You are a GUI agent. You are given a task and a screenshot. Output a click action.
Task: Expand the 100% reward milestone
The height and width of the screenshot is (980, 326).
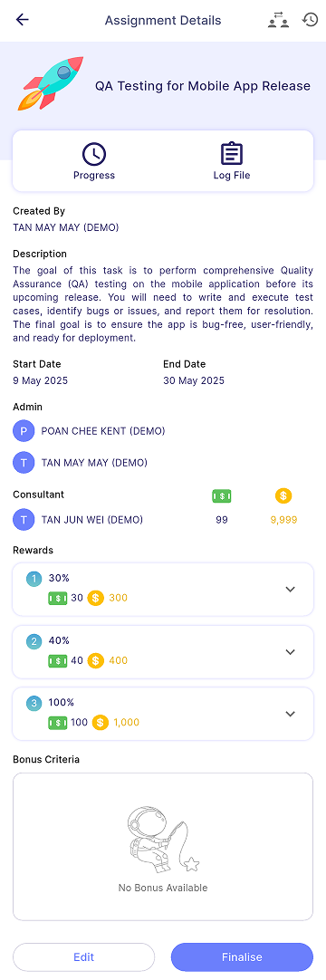[x=163, y=714]
